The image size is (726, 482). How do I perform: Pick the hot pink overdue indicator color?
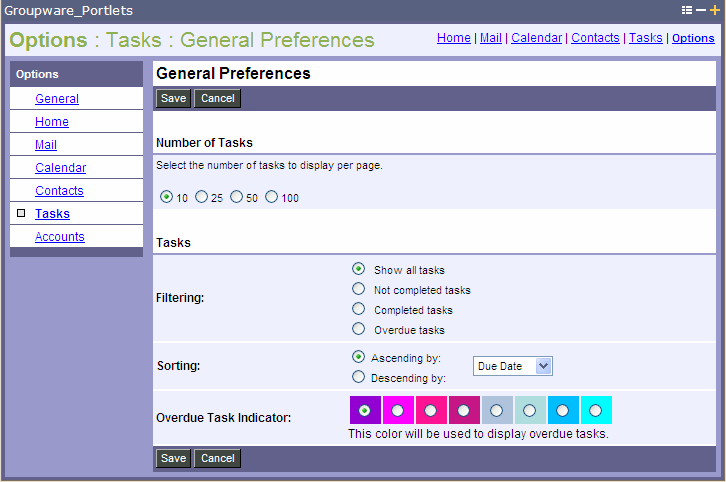pos(431,410)
